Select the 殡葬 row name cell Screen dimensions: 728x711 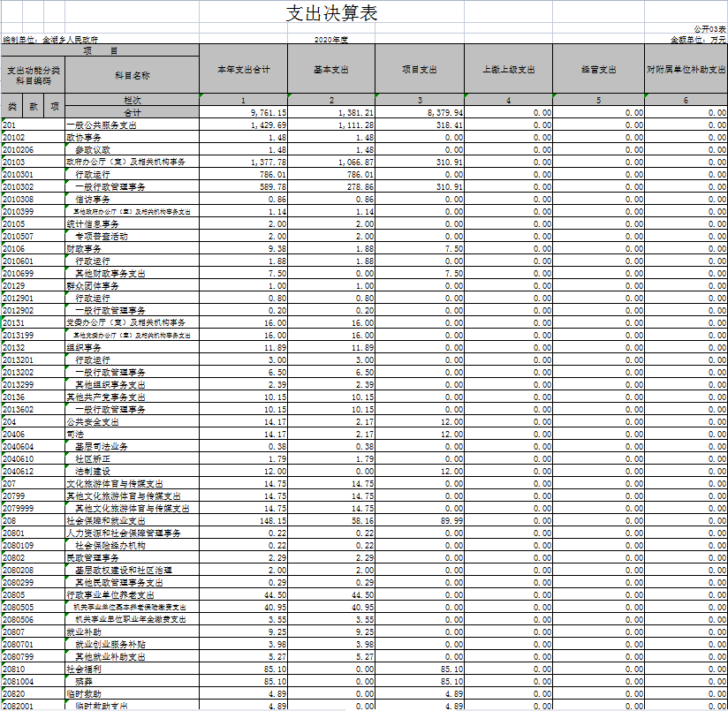tap(83, 682)
